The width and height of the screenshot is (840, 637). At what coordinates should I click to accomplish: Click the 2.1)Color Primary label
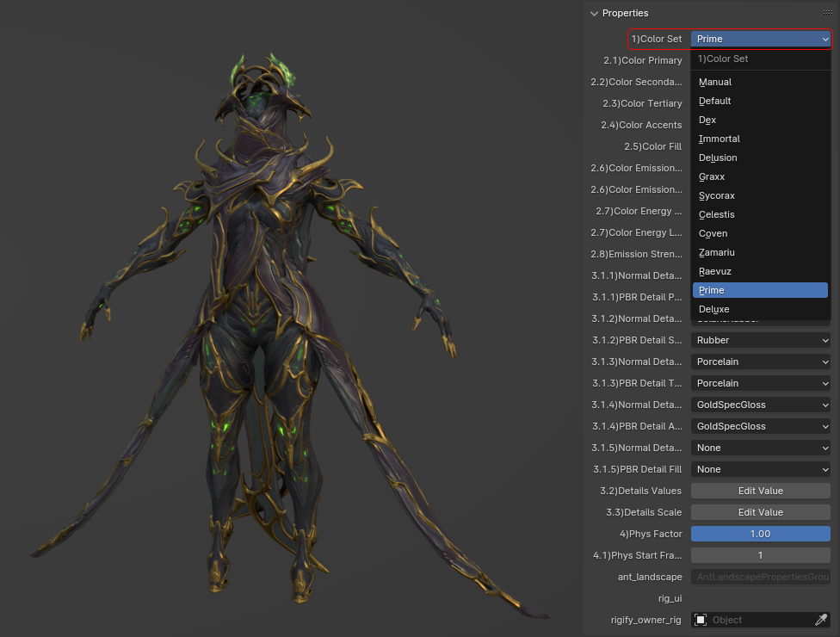[x=642, y=60]
